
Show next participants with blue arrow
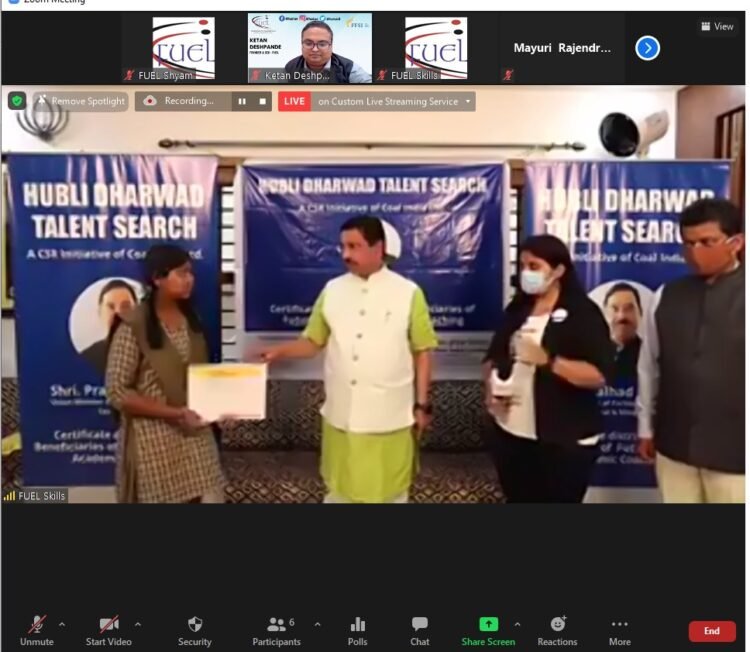click(x=648, y=48)
